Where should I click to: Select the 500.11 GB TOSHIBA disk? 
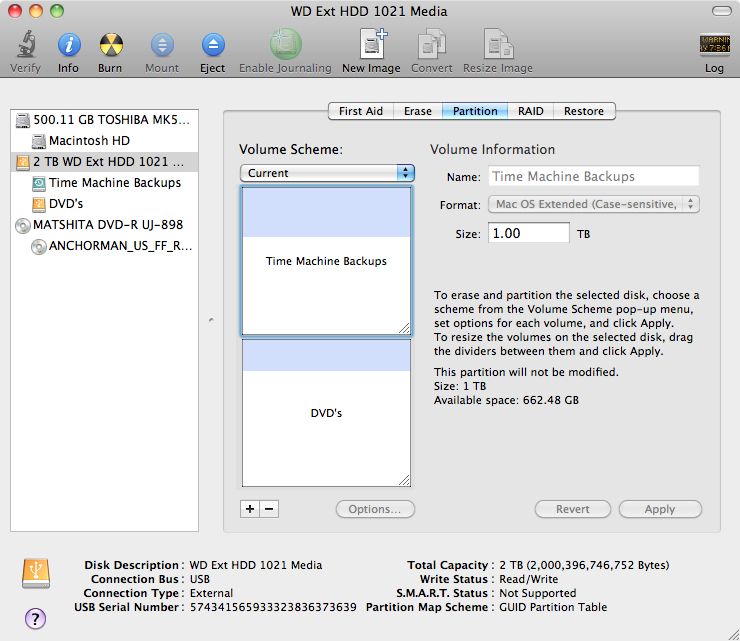pyautogui.click(x=104, y=120)
